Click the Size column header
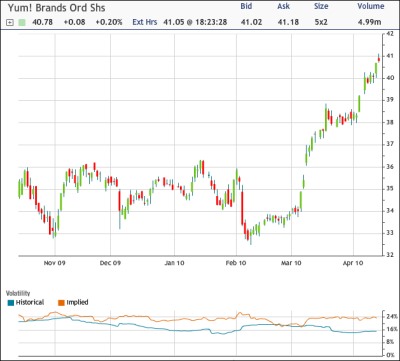Viewport: 400px width, 361px height. (321, 6)
